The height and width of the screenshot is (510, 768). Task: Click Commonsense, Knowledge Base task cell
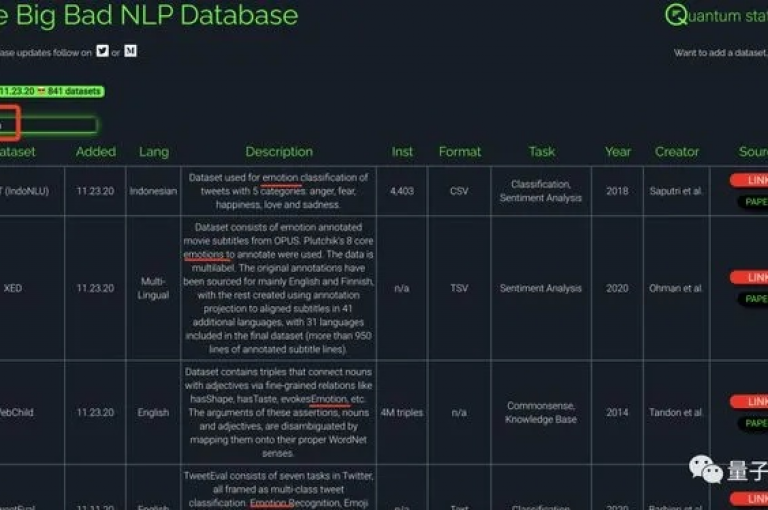541,413
